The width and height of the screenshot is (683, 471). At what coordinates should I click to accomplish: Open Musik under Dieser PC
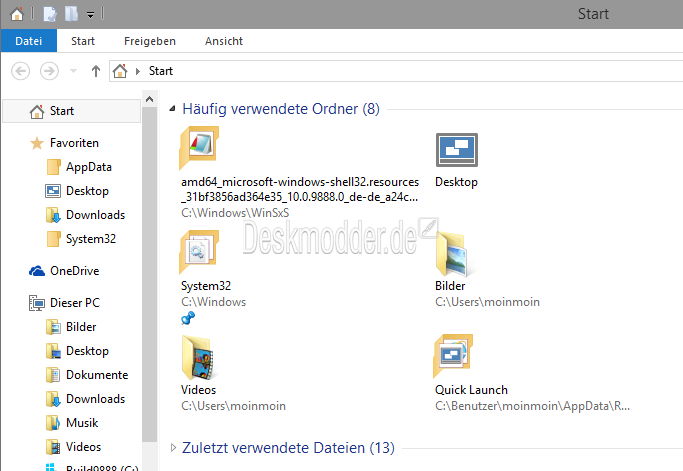[x=82, y=423]
